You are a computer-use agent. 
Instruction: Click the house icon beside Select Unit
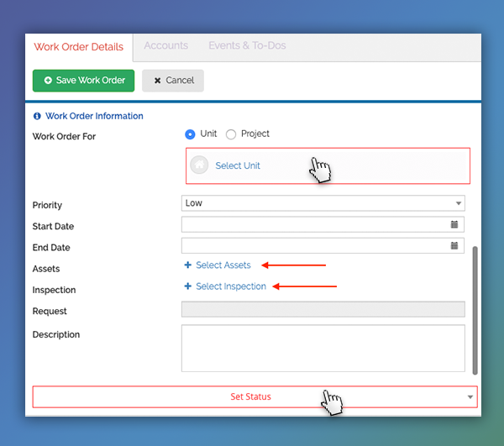pos(199,165)
